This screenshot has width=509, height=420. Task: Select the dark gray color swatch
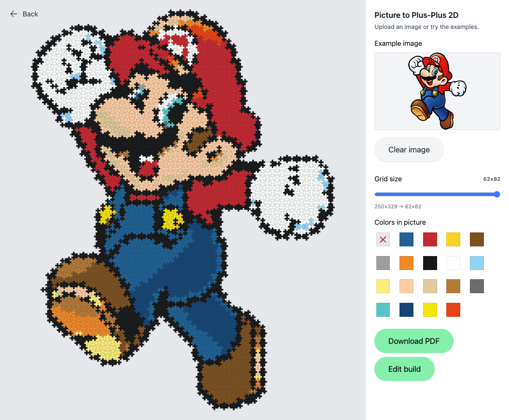tap(477, 286)
